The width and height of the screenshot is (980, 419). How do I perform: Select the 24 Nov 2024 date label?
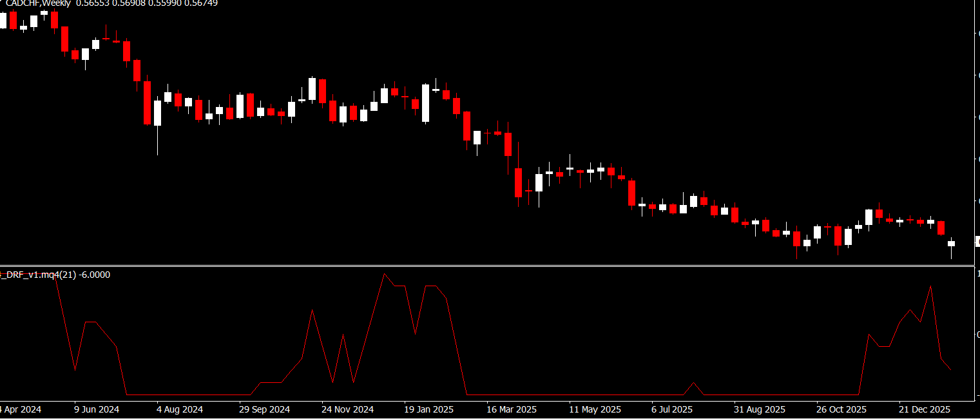[347, 409]
